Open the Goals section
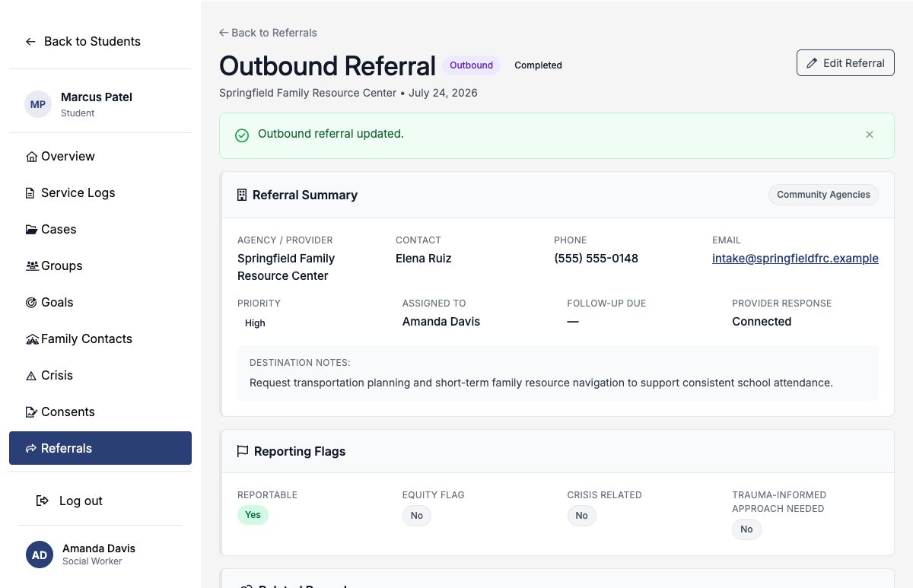Viewport: 913px width, 588px height. click(x=100, y=303)
